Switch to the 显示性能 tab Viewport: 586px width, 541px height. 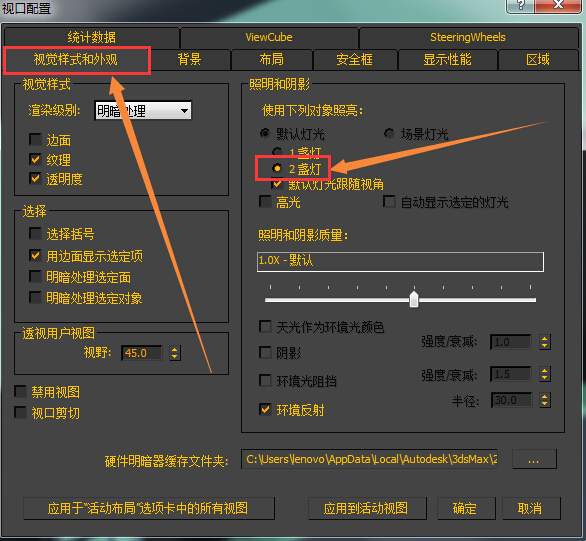point(447,59)
